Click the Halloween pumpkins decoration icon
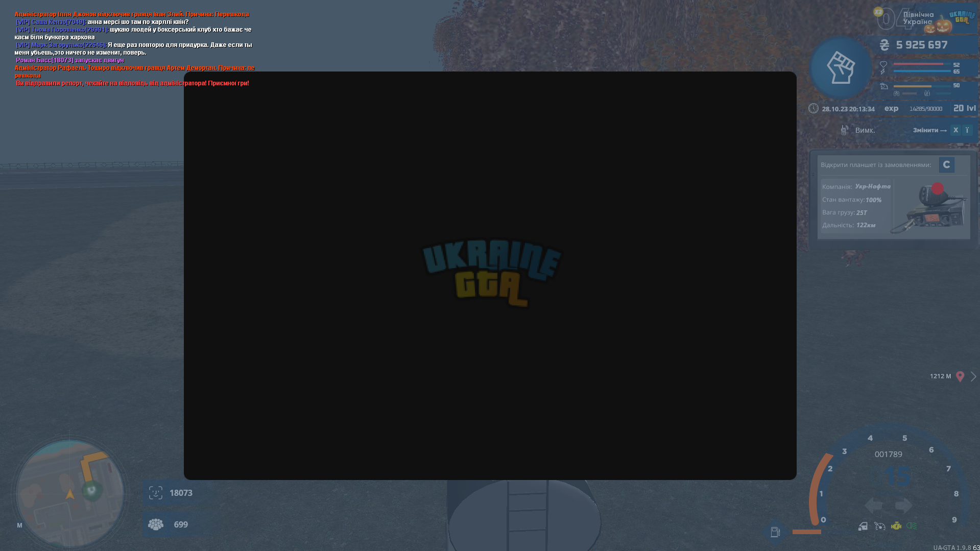Screen dimensions: 980x551 point(937,25)
